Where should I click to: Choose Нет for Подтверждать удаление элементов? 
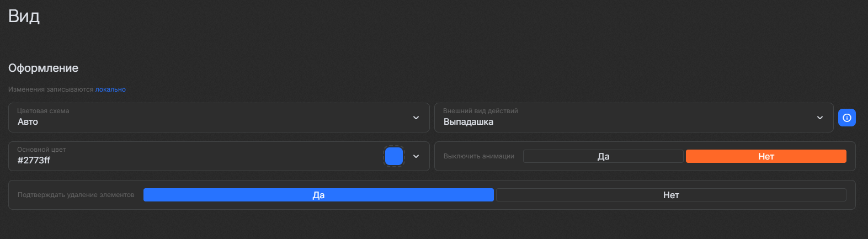(671, 195)
